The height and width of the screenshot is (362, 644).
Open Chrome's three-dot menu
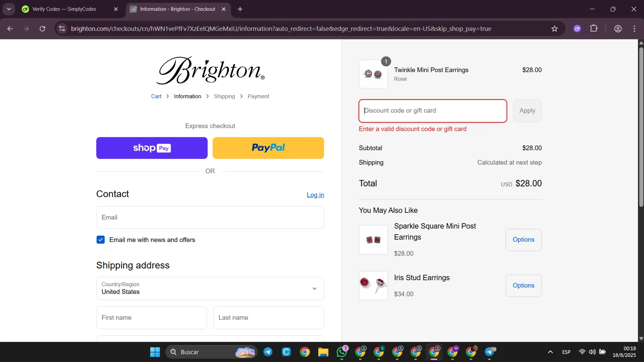pos(635,29)
